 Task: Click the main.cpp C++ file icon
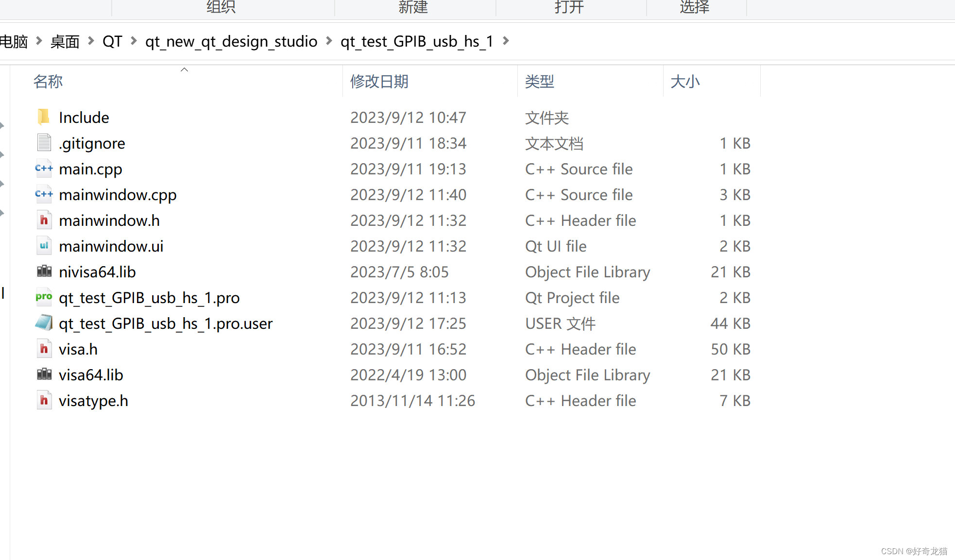point(44,169)
